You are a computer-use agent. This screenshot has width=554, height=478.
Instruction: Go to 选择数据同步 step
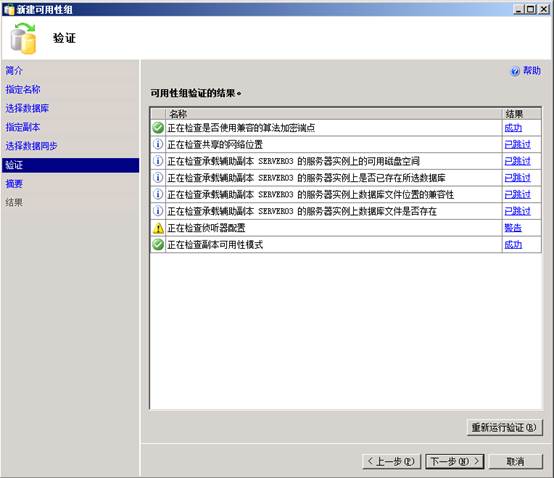31,146
